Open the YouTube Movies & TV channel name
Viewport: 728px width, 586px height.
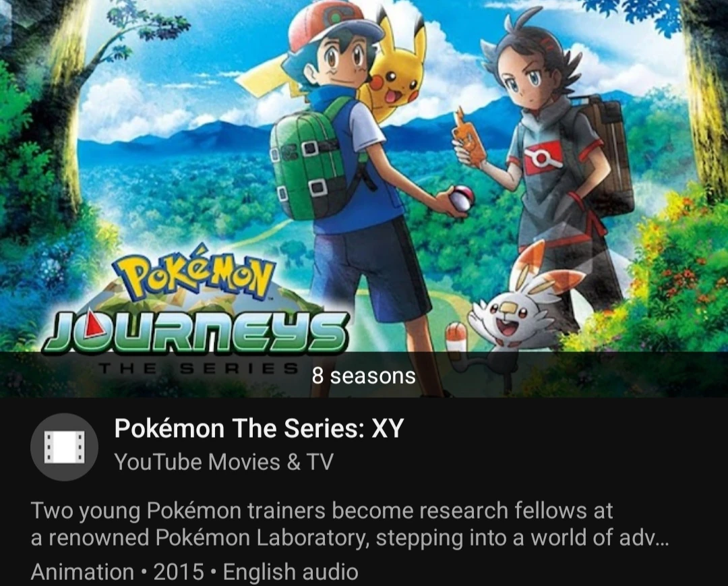pyautogui.click(x=224, y=462)
